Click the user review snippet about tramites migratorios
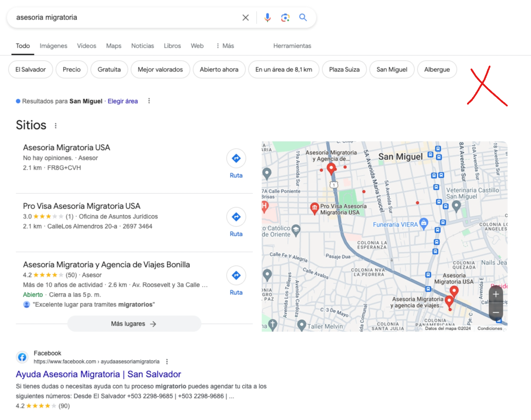Image resolution: width=531 pixels, height=420 pixels. click(94, 305)
